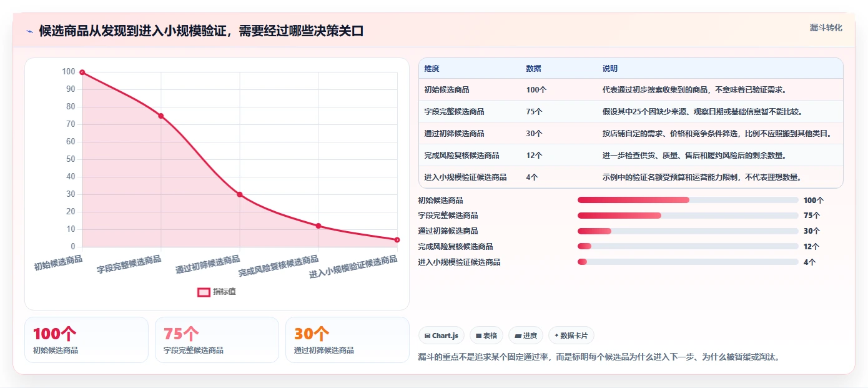
Task: Select the chart data point at value 30
Action: [240, 194]
